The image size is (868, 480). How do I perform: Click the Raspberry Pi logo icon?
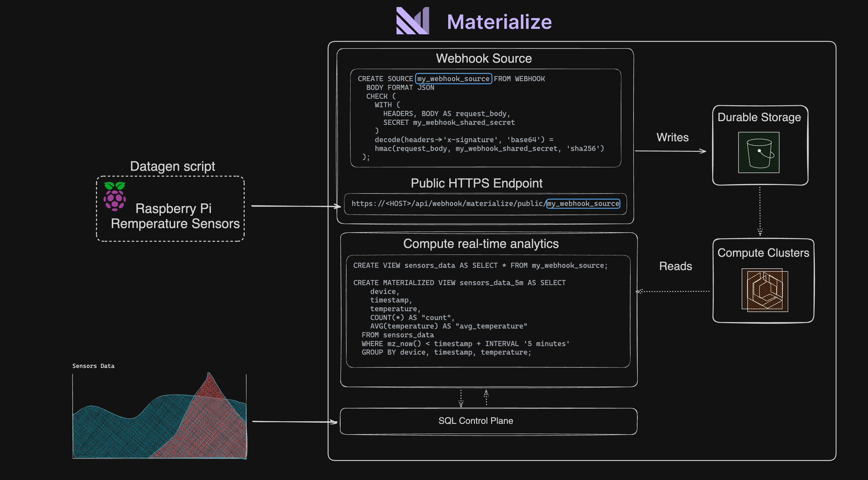click(x=115, y=196)
